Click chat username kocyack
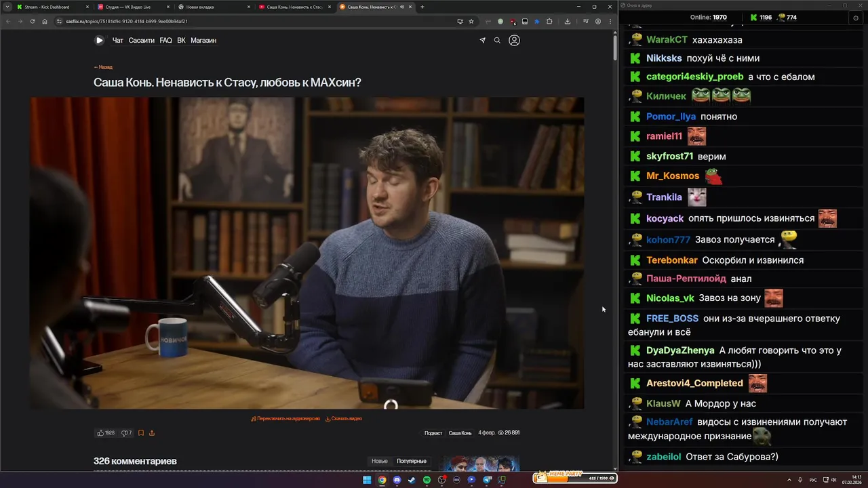The image size is (868, 488). 665,218
